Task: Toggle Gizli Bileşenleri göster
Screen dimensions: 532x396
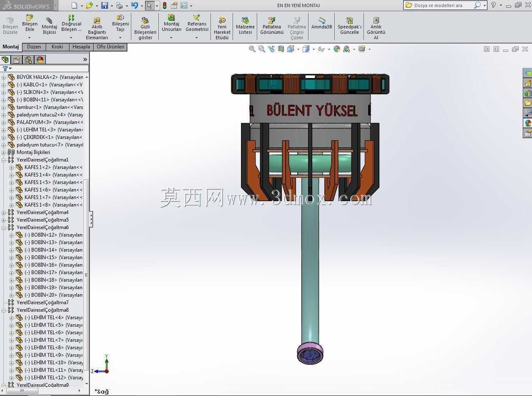Action: tap(145, 28)
